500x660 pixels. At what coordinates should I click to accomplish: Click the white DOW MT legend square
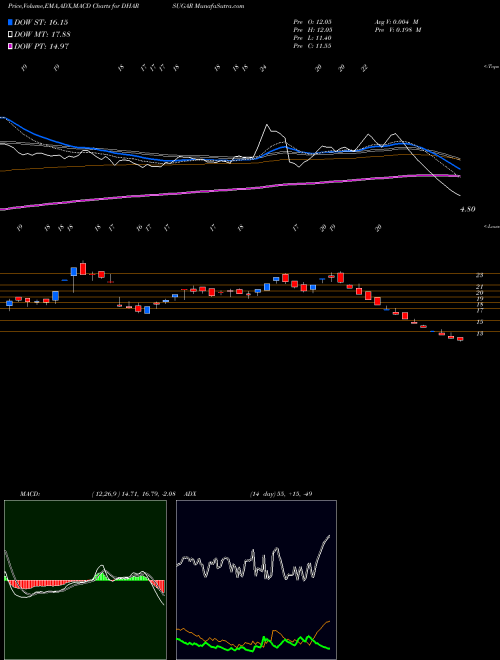pos(10,35)
